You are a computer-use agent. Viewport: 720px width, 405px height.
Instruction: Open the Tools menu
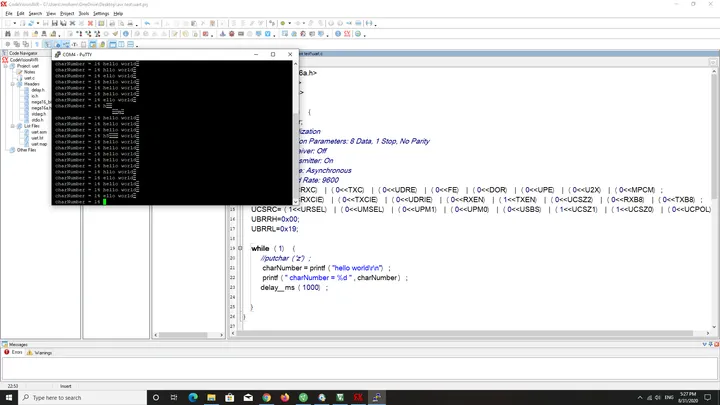84,13
